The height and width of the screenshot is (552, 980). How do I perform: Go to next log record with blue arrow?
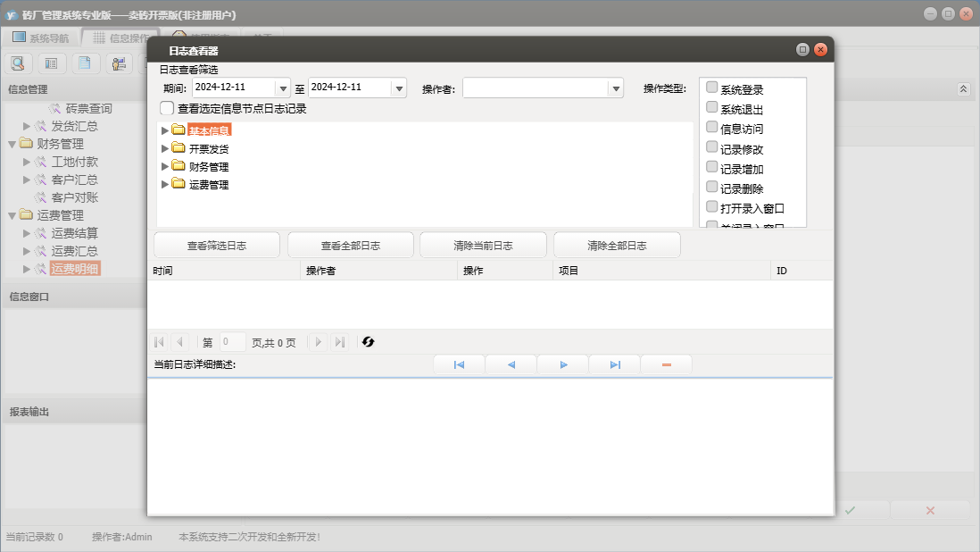[x=563, y=364]
